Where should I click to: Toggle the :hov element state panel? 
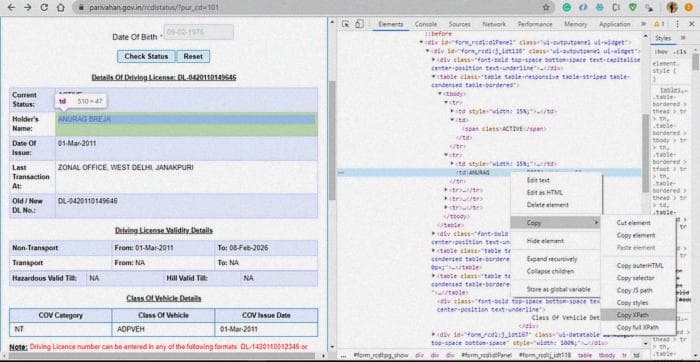pos(660,52)
